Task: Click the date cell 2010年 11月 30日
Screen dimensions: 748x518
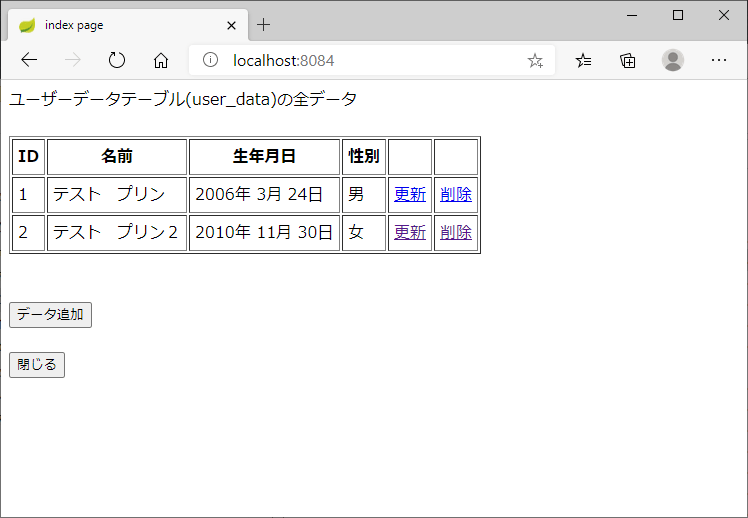Action: click(x=264, y=233)
